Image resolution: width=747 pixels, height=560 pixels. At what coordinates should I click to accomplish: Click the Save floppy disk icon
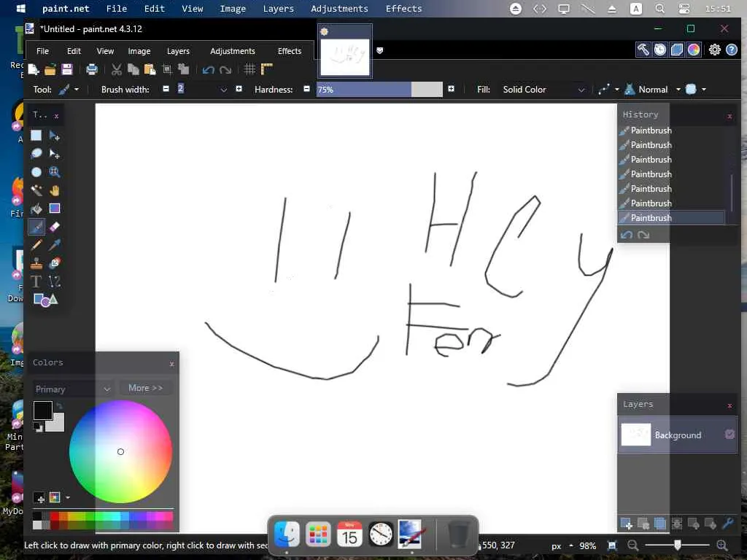(67, 69)
